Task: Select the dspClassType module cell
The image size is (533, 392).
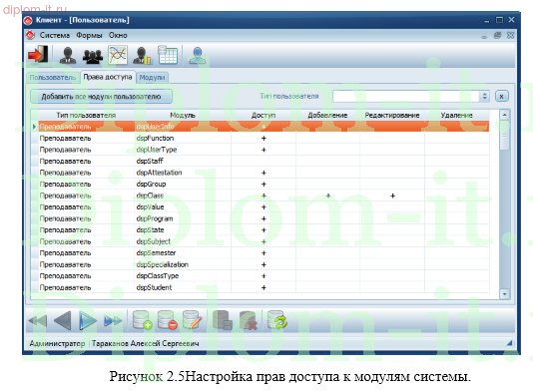Action: (183, 276)
